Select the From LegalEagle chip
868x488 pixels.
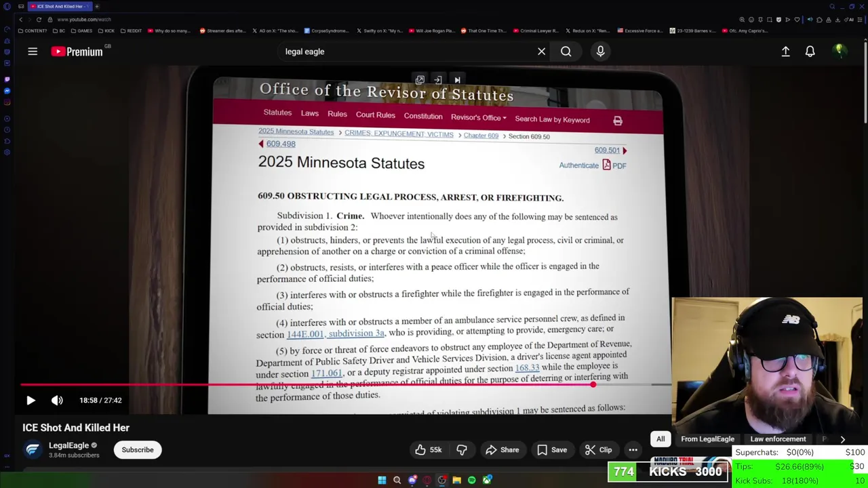pyautogui.click(x=707, y=439)
